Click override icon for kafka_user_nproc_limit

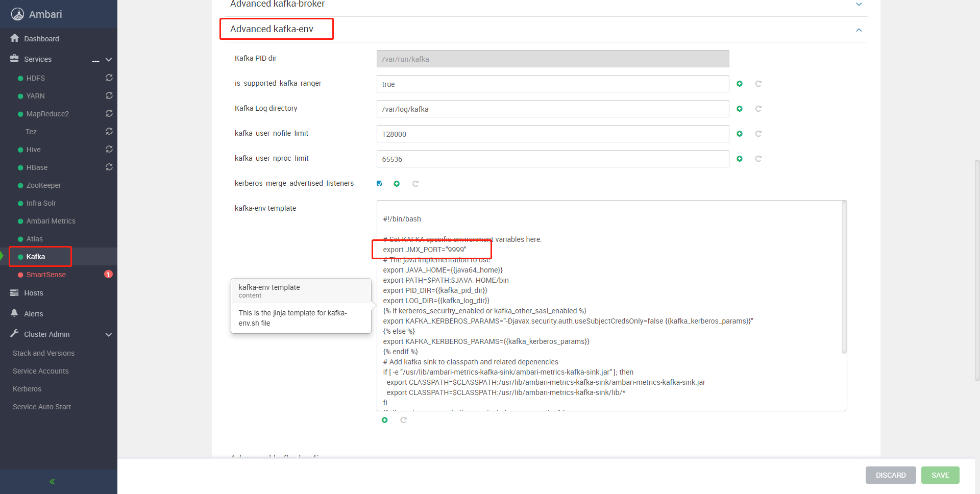[x=740, y=159]
